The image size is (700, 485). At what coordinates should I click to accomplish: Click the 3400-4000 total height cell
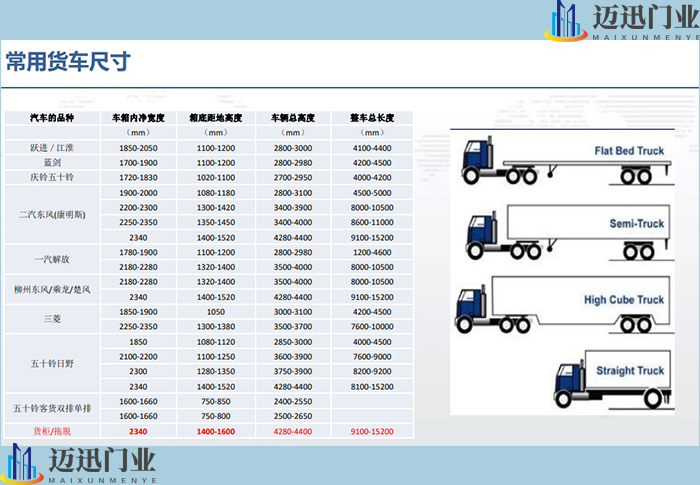coord(293,222)
